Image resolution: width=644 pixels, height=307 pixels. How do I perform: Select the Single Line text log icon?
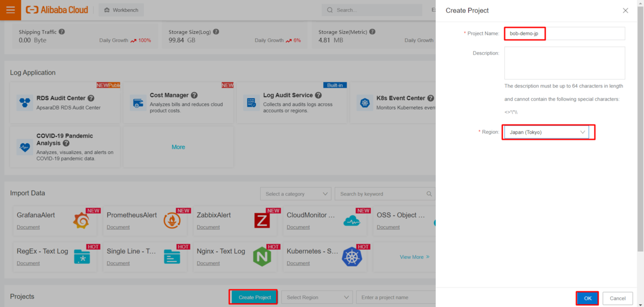click(172, 257)
